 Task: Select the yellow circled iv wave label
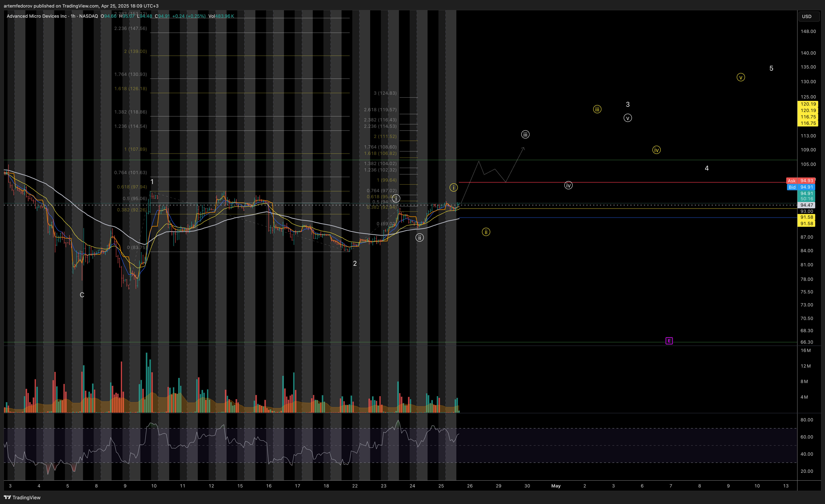point(656,150)
